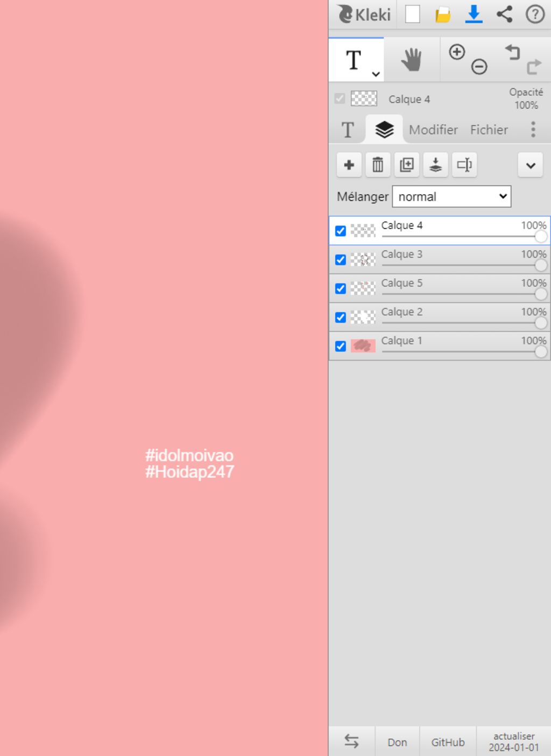The image size is (551, 756).
Task: Zoom in with plus magnifier
Action: point(457,52)
